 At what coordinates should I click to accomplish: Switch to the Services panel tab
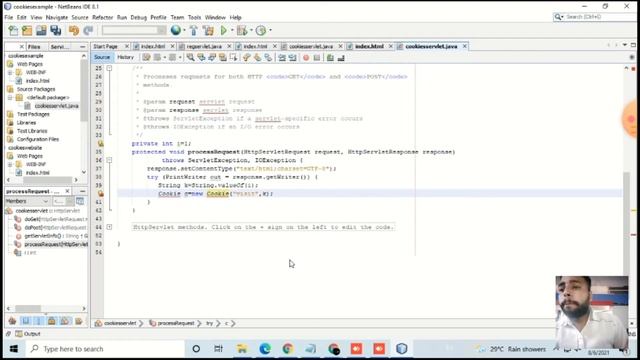tap(60, 47)
